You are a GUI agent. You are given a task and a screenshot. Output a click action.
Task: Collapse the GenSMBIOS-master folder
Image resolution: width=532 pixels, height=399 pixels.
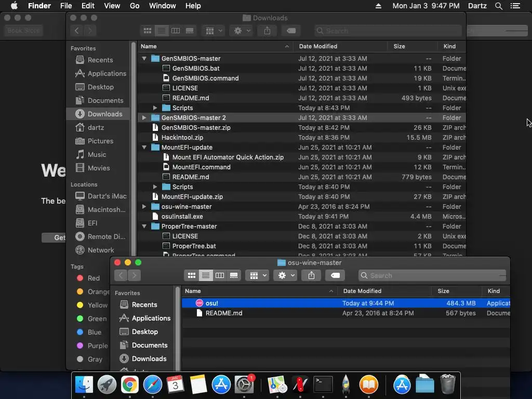pyautogui.click(x=144, y=58)
